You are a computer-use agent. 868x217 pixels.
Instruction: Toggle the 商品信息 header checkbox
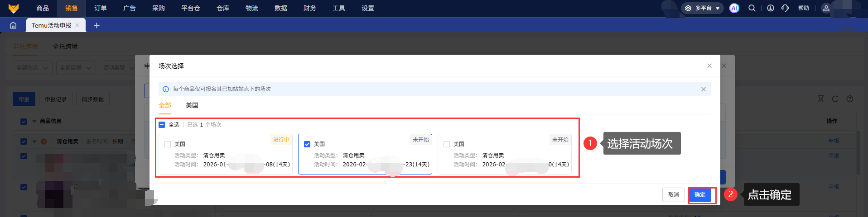point(24,121)
